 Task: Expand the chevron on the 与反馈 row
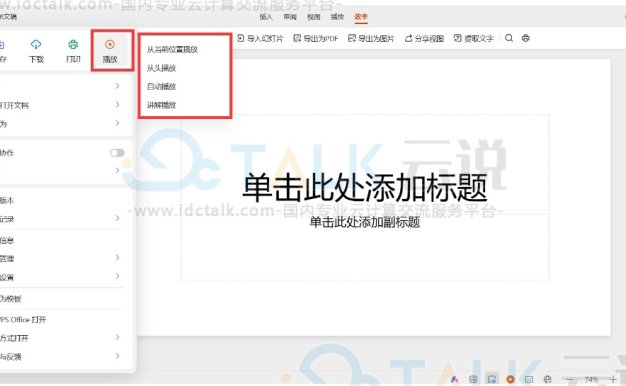[117, 356]
